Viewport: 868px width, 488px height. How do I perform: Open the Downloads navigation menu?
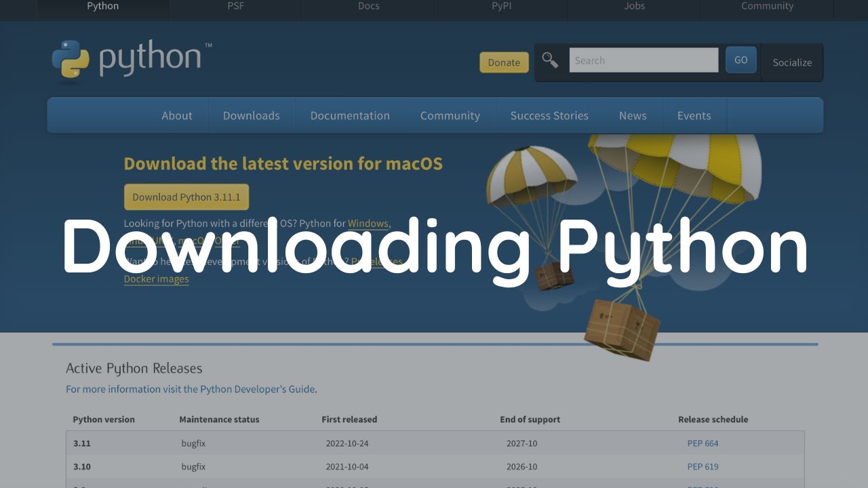click(252, 116)
